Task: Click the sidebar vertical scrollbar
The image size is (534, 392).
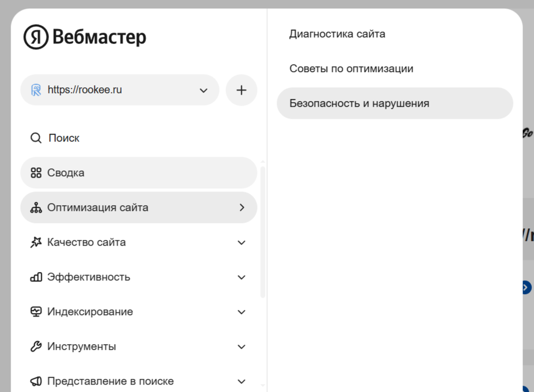Action: [263, 232]
